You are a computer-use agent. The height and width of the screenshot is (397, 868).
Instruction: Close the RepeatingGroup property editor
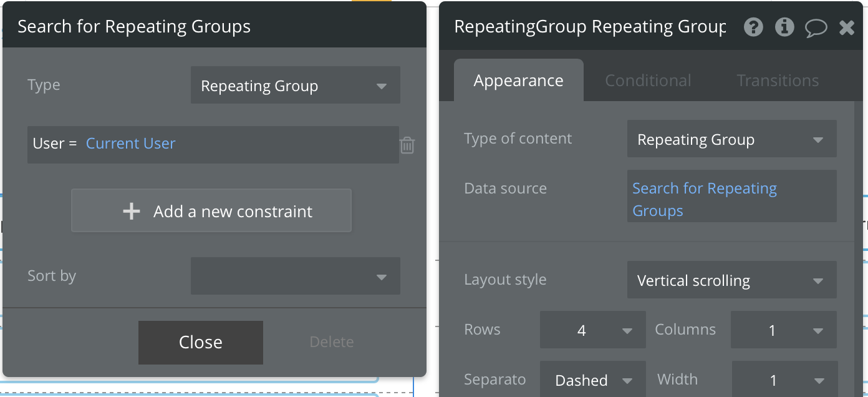[x=847, y=27]
